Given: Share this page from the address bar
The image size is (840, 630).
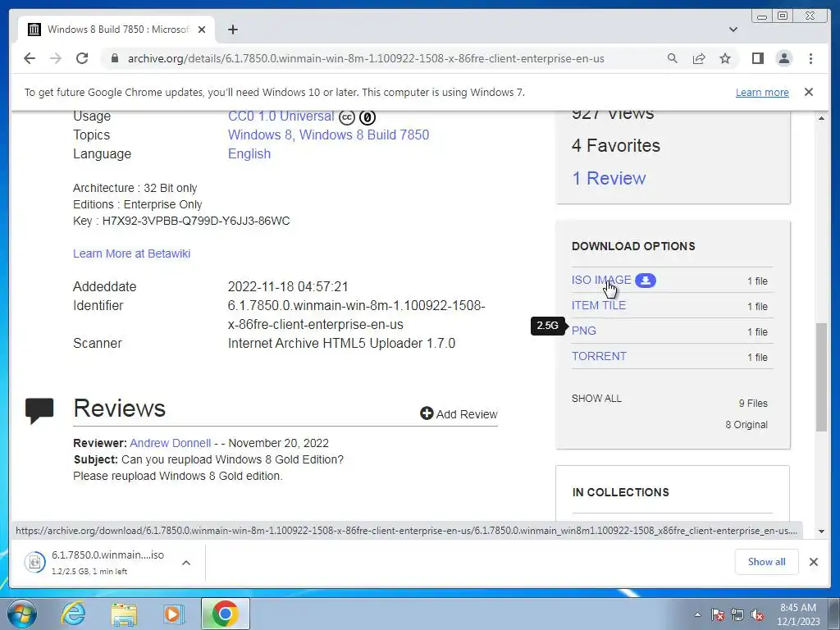Looking at the screenshot, I should [x=699, y=58].
